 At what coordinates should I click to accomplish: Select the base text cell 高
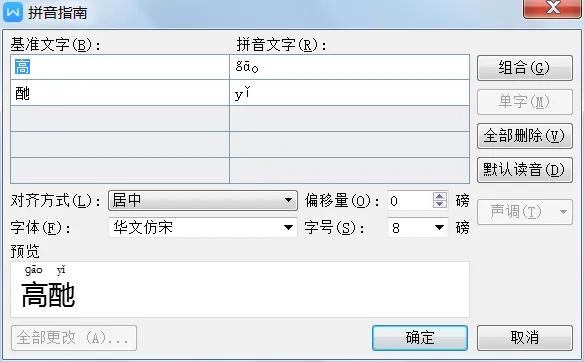[120, 67]
